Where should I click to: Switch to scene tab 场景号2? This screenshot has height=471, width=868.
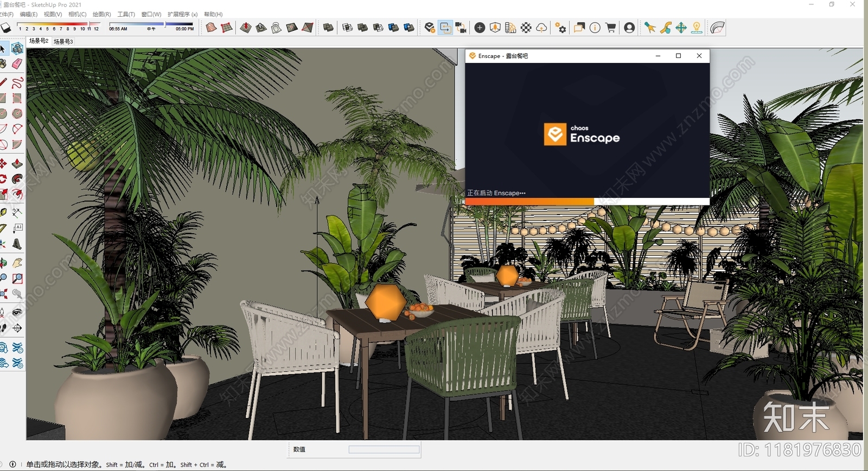pyautogui.click(x=39, y=41)
